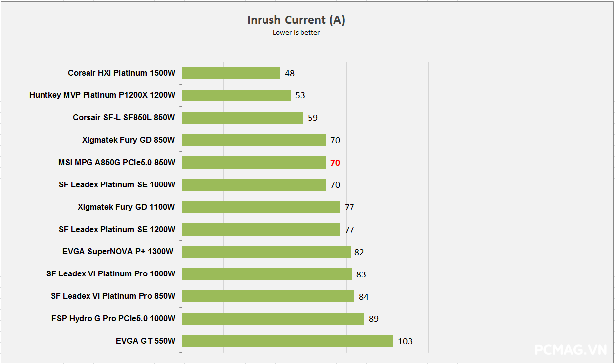The width and height of the screenshot is (615, 364).
Task: Click the Inrush Current (A) chart title
Action: point(296,20)
